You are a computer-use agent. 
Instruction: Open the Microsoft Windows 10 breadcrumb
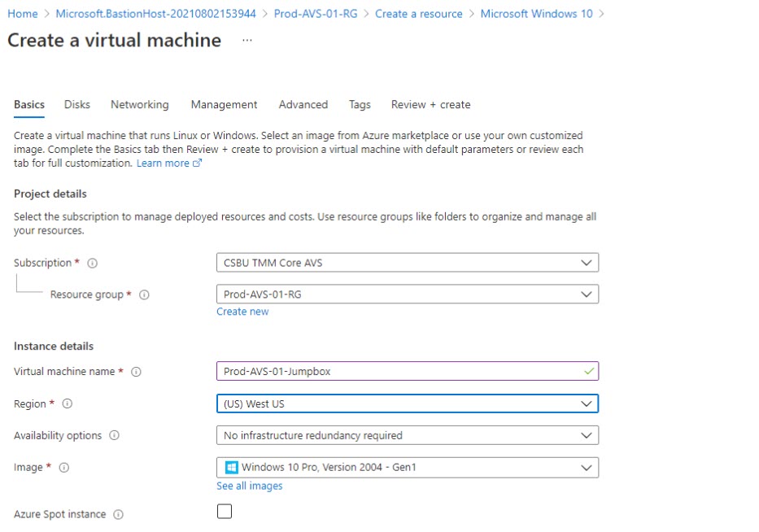(x=536, y=14)
